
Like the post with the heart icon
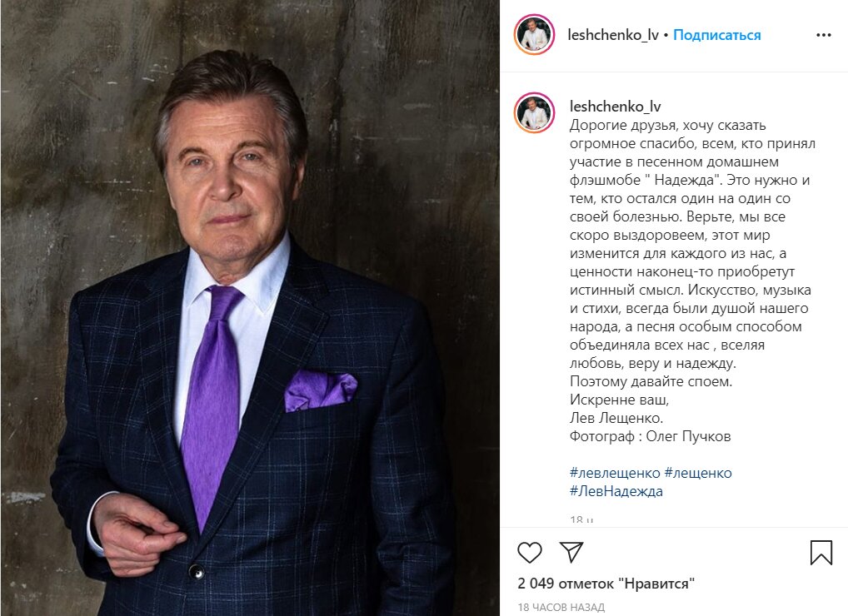click(530, 552)
